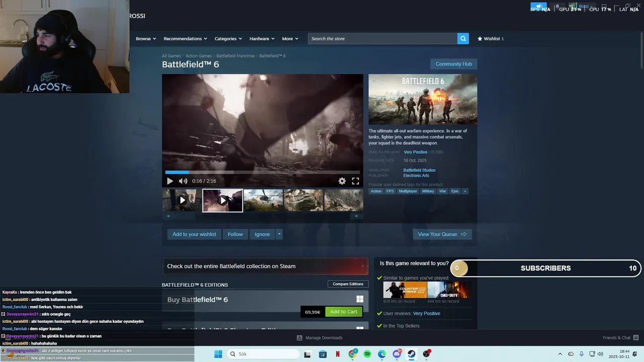Open the user reviews Very Positive link

click(427, 314)
